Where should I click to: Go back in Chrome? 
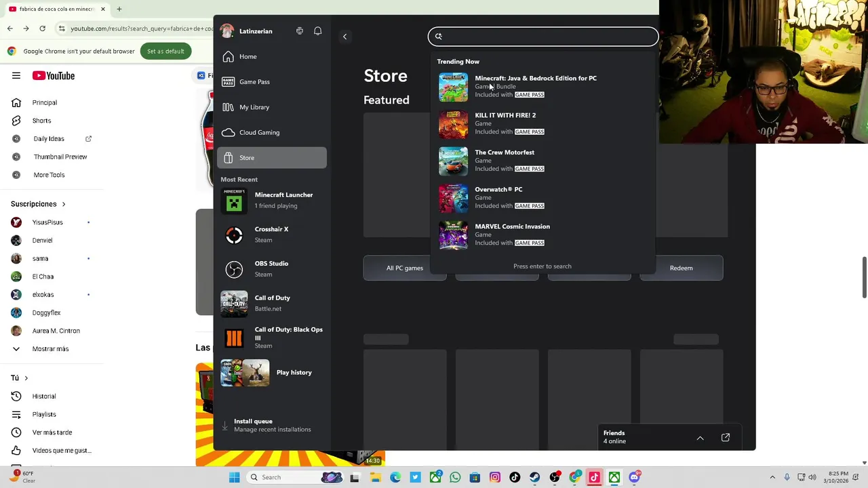pos(9,28)
